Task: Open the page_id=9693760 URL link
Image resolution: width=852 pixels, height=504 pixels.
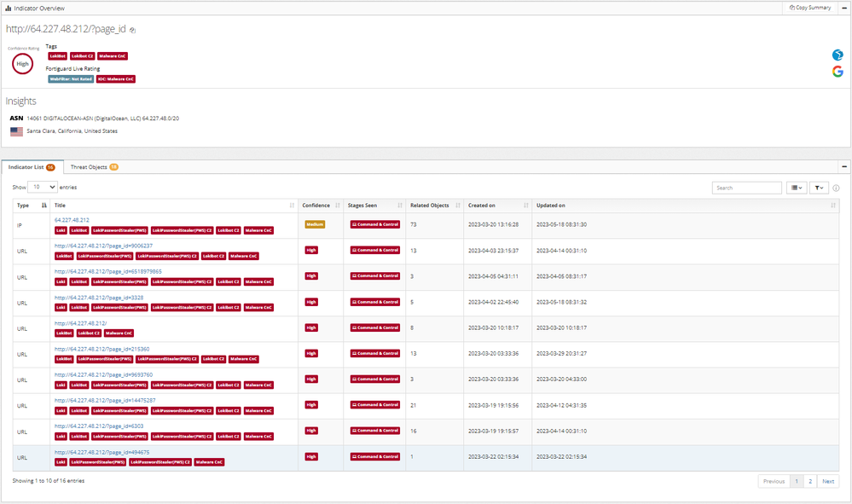Action: pyautogui.click(x=103, y=374)
